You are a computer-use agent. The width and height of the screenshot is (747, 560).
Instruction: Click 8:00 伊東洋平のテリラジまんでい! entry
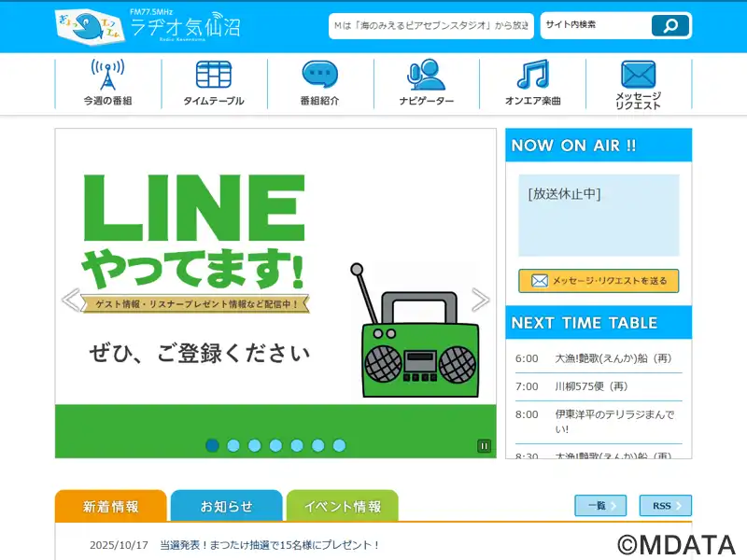pos(599,422)
